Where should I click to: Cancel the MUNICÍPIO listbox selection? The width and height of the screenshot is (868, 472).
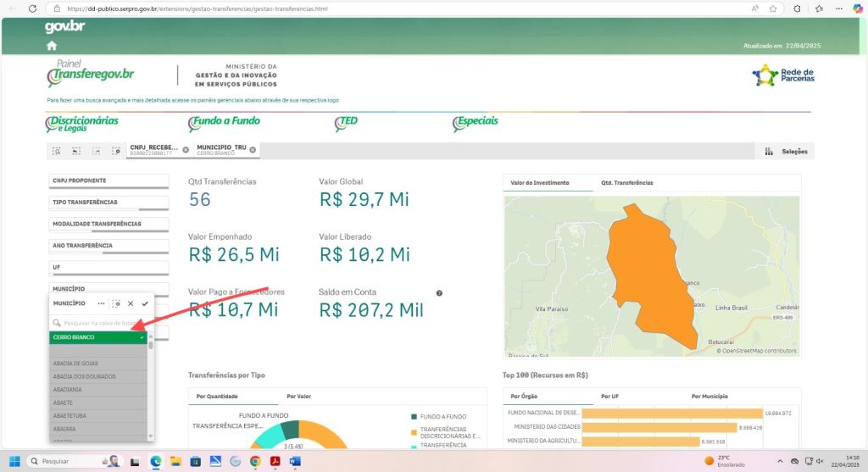click(131, 303)
